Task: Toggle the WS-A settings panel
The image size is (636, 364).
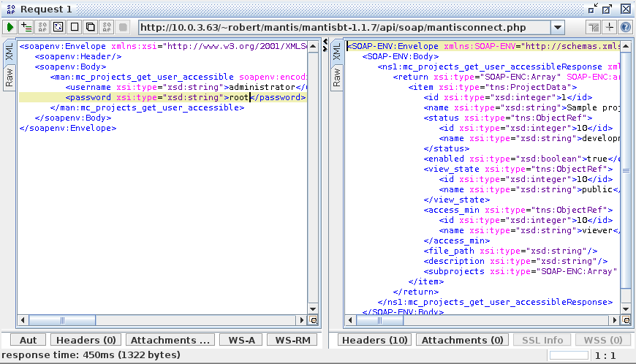Action: 241,340
